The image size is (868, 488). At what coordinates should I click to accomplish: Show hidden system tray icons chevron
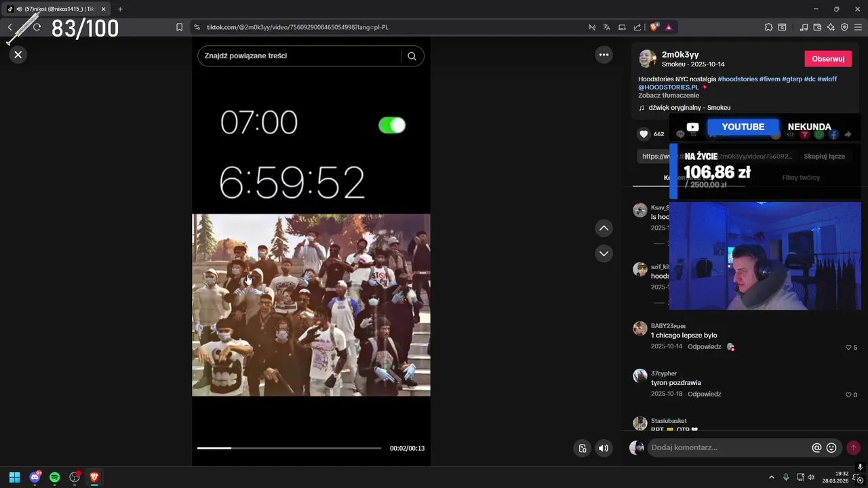(x=771, y=477)
